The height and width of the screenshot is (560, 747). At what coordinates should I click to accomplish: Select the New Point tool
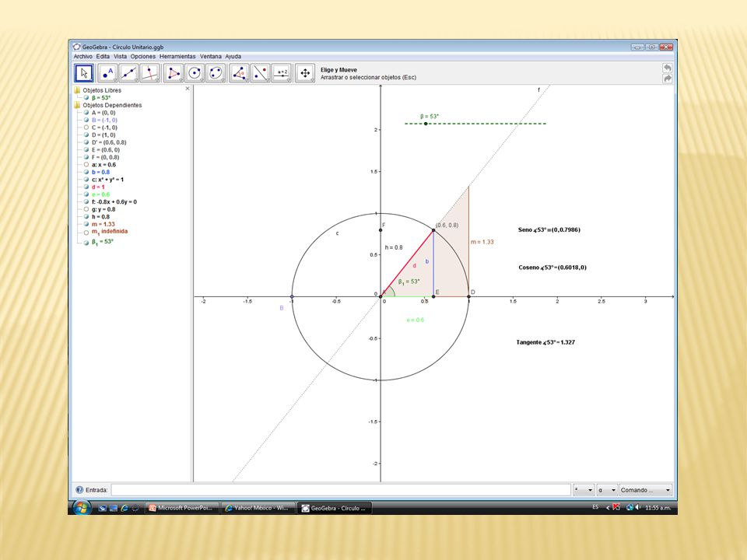[107, 73]
